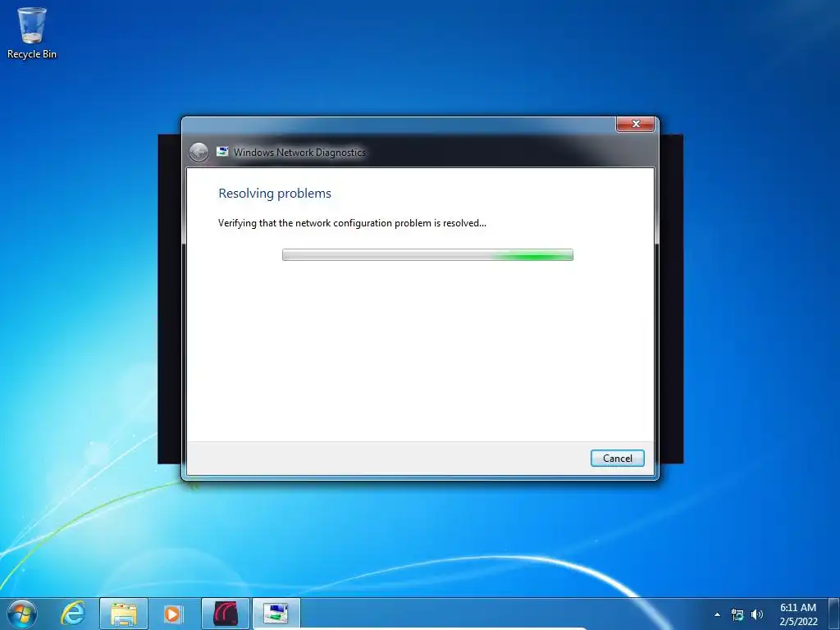Close the Windows Network Diagnostics window
The image size is (840, 630).
pos(636,124)
